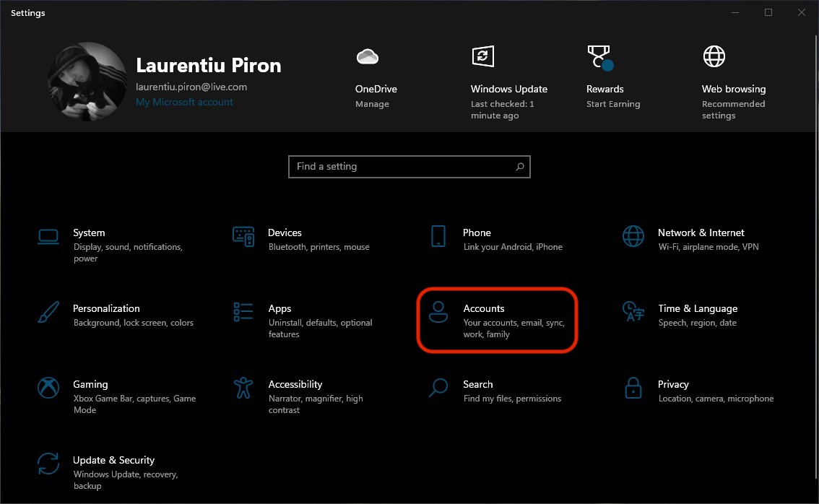
Task: Select the Update & Security arrows icon
Action: [48, 464]
